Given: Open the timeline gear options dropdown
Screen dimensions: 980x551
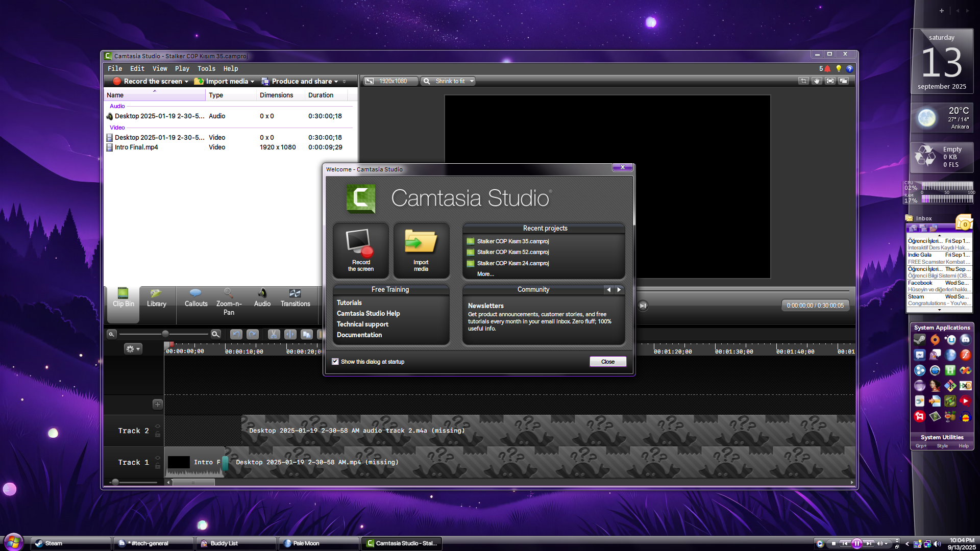Looking at the screenshot, I should [x=133, y=349].
